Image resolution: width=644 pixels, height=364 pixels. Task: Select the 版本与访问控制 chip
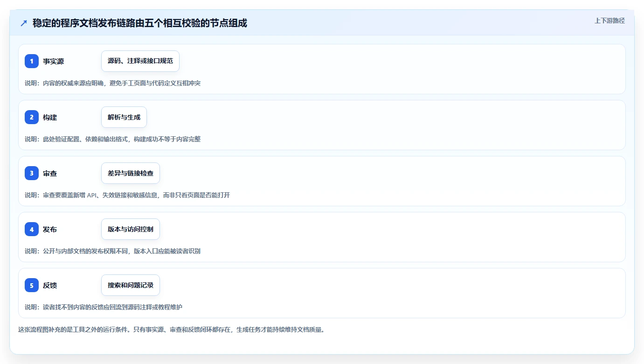point(131,229)
